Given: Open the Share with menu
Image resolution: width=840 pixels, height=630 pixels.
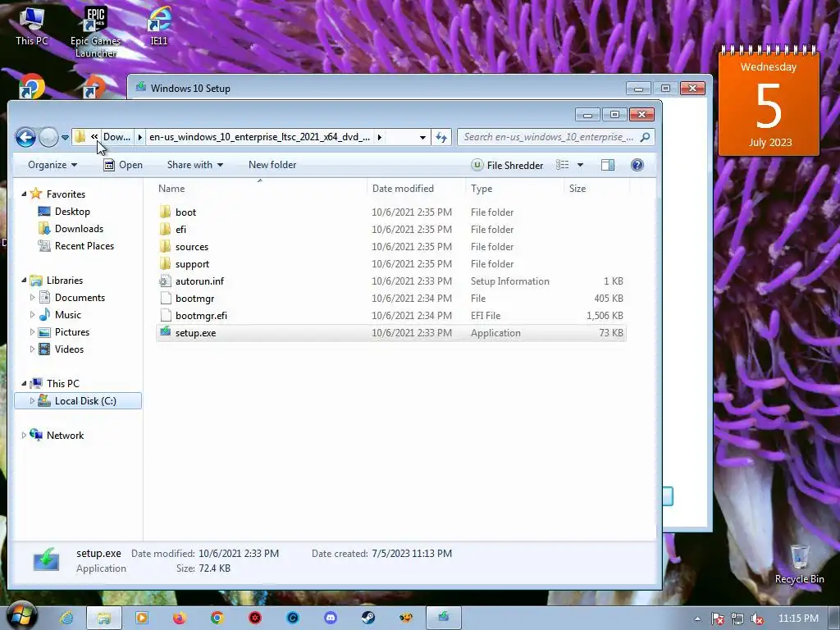Looking at the screenshot, I should [195, 165].
